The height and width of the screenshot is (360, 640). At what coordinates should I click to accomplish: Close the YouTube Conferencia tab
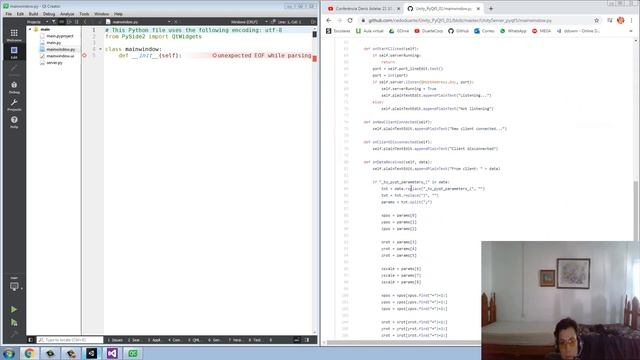(x=399, y=8)
